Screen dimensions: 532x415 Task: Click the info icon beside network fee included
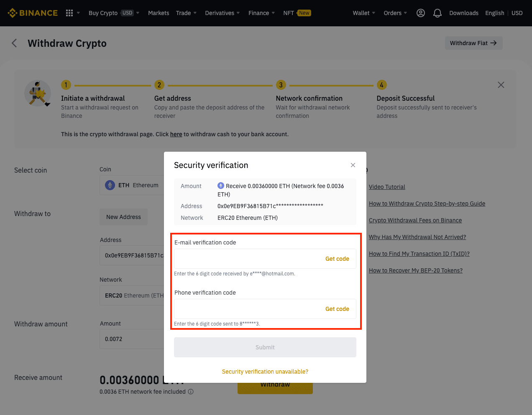(x=191, y=392)
